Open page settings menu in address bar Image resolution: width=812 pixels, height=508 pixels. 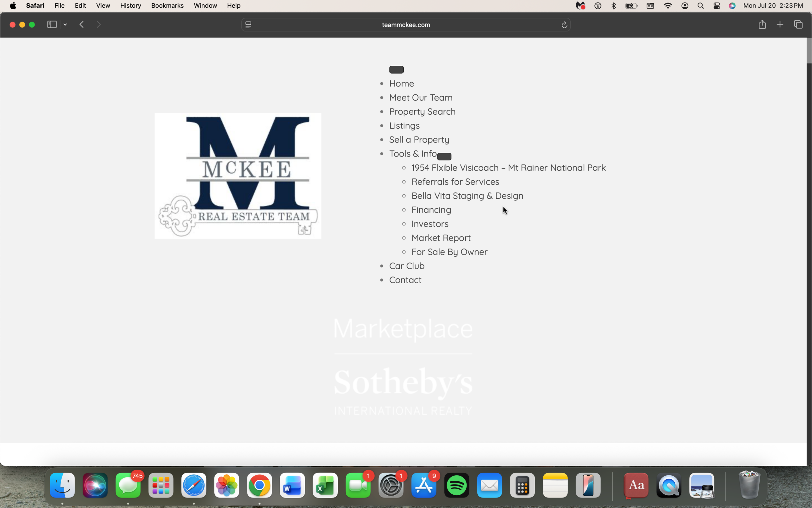pyautogui.click(x=248, y=25)
